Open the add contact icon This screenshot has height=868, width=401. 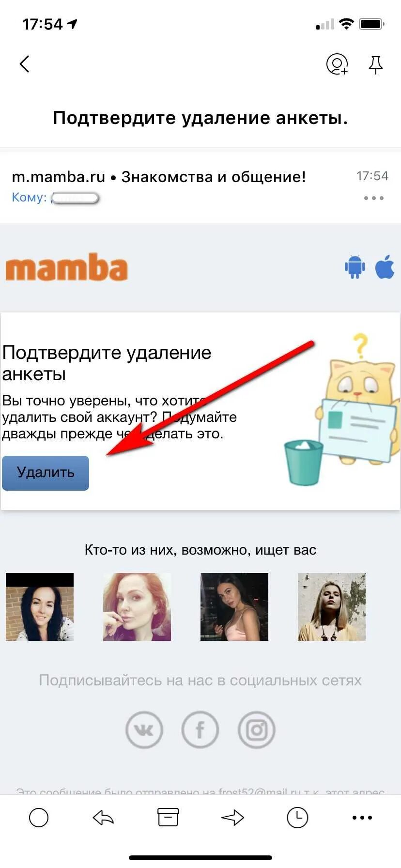point(337,64)
